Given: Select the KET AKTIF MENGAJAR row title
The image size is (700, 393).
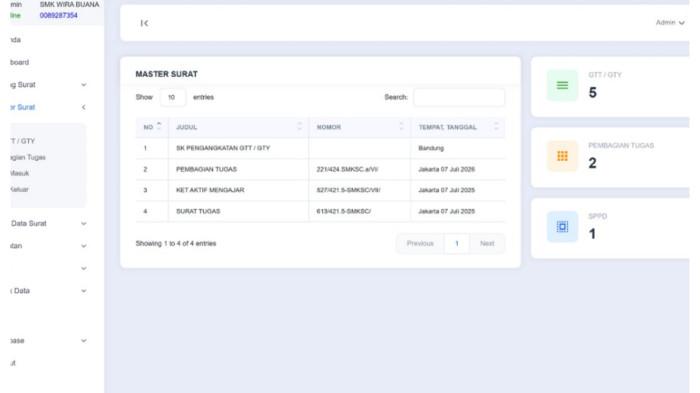Looking at the screenshot, I should (210, 190).
